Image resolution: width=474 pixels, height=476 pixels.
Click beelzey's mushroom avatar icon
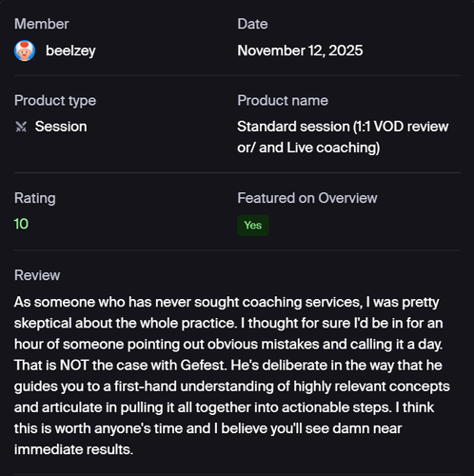[25, 50]
